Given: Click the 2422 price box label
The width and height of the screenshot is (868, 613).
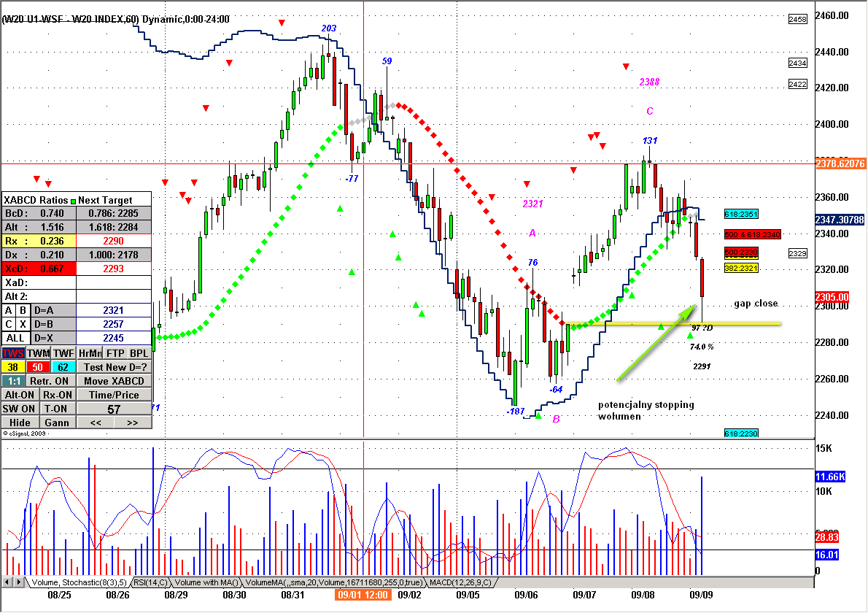Looking at the screenshot, I should click(x=798, y=84).
